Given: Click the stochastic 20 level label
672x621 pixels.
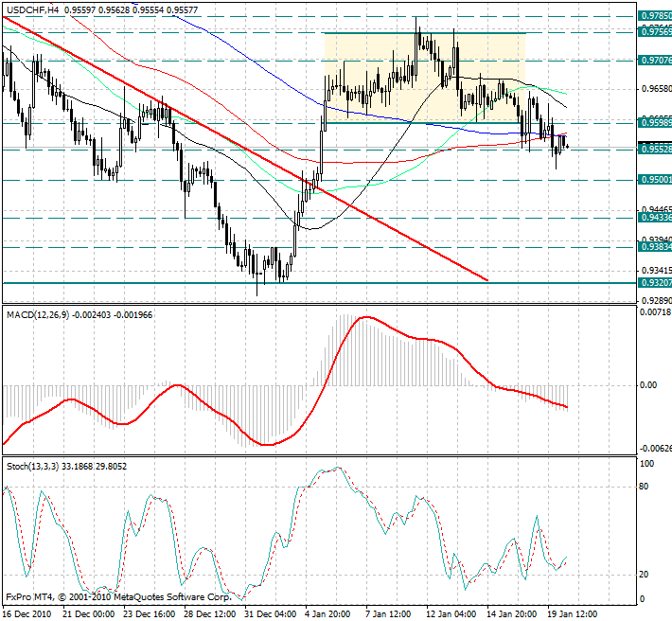Looking at the screenshot, I should point(644,575).
